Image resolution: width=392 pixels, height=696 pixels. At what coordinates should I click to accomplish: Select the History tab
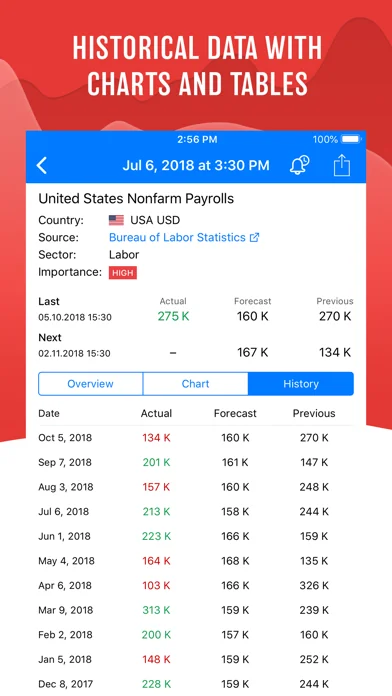(301, 384)
